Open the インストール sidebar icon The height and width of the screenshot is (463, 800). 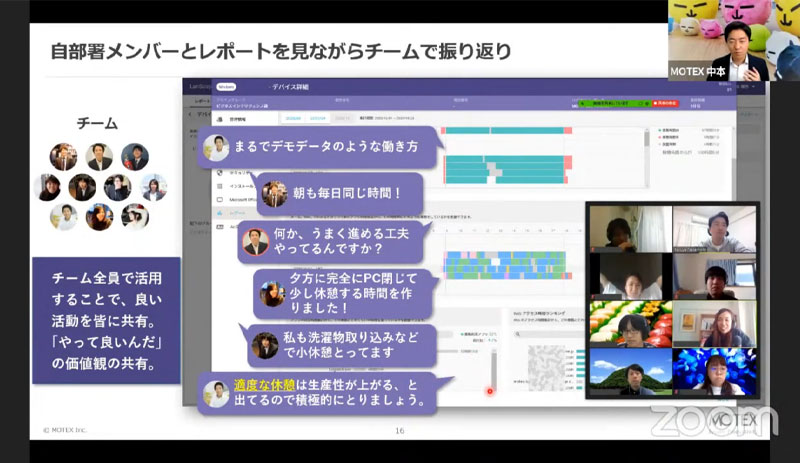point(220,186)
